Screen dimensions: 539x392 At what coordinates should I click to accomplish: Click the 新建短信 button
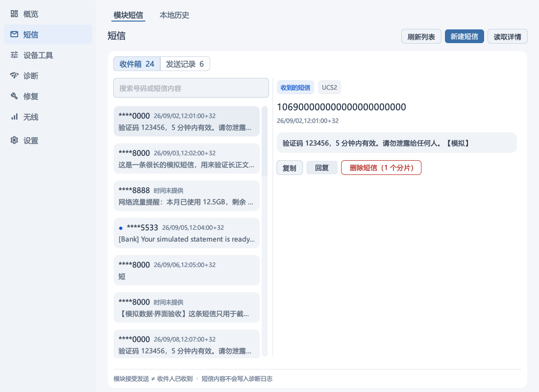464,36
